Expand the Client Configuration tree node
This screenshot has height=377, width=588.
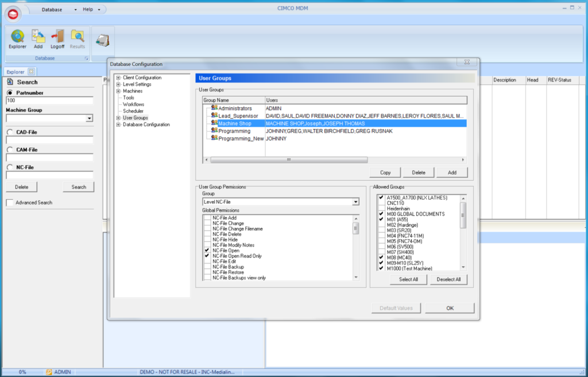[x=118, y=78]
